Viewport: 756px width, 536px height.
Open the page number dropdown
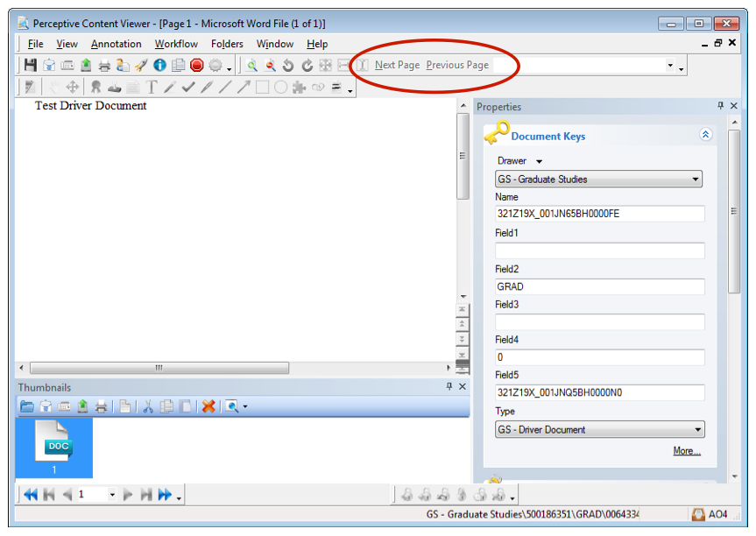[112, 495]
